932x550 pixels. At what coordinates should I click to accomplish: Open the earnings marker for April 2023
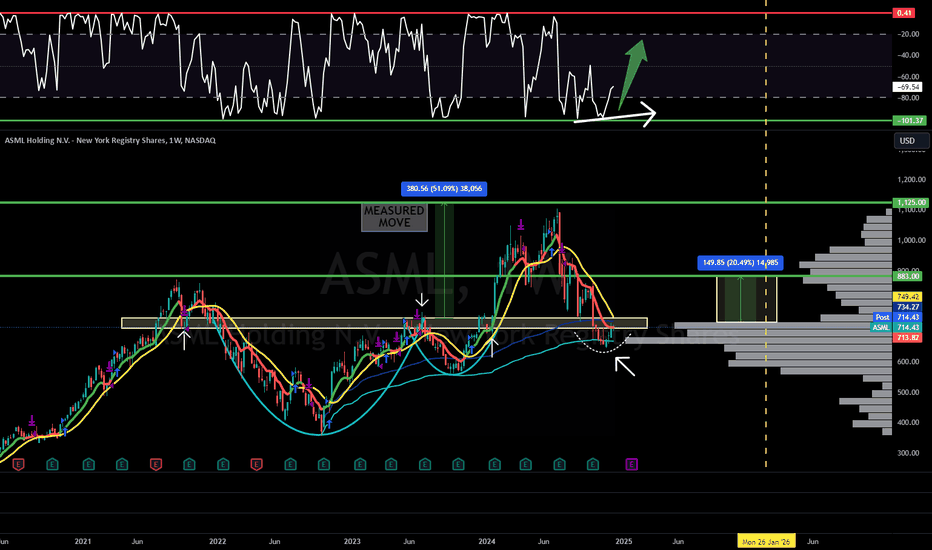coord(391,464)
